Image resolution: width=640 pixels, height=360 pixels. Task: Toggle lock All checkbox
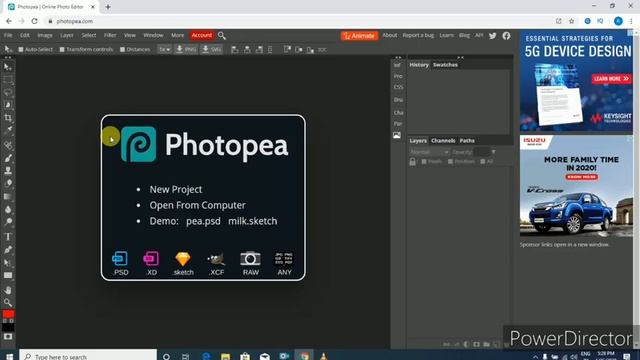point(482,162)
